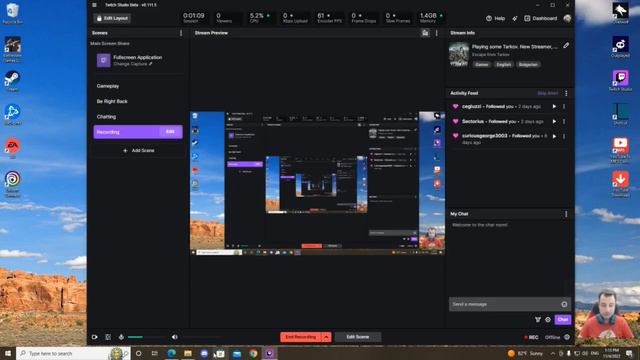Open the Steam desktop shortcut
The width and height of the screenshot is (640, 360).
click(x=12, y=81)
